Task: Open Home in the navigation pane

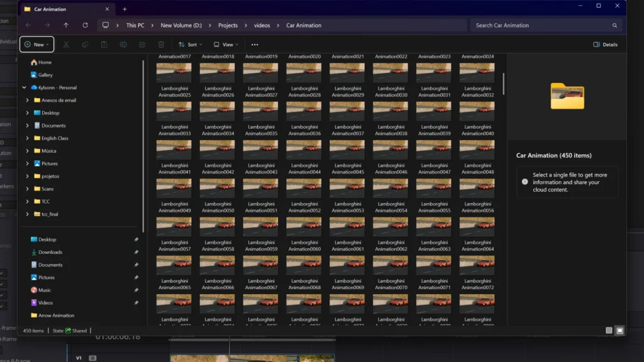Action: click(41, 62)
